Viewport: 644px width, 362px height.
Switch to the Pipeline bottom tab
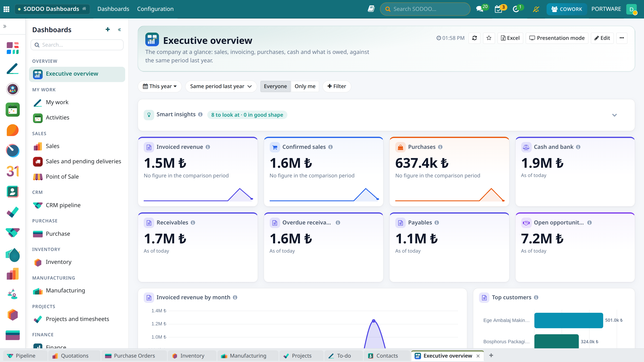click(x=25, y=356)
